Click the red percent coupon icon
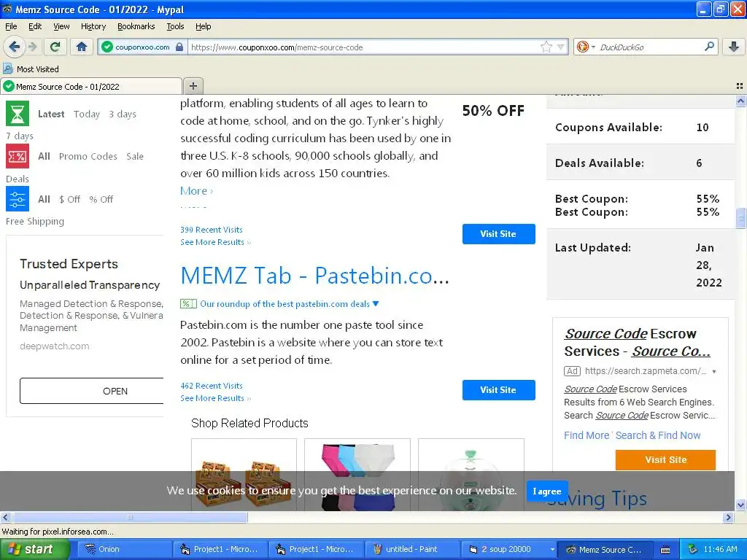The height and width of the screenshot is (560, 747). click(18, 156)
